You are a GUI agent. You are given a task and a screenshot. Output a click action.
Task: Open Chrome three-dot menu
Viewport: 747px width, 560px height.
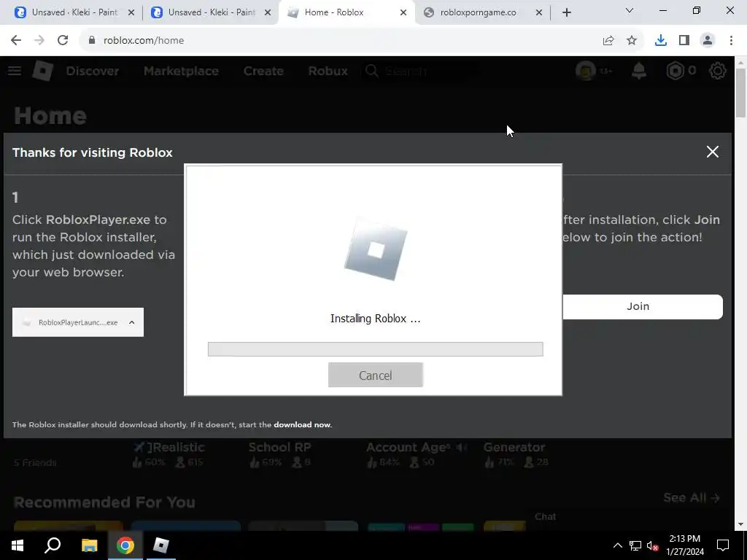[731, 41]
